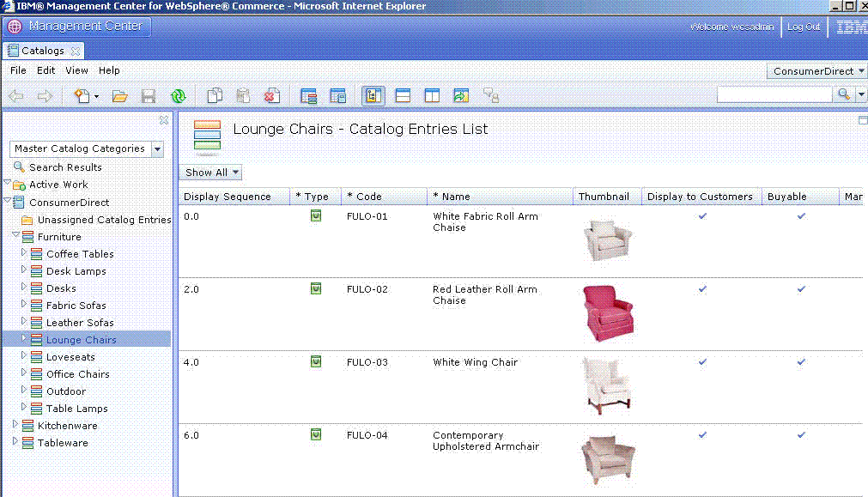Close the explorer pane with its X
Screen dimensions: 868x497
click(x=164, y=119)
